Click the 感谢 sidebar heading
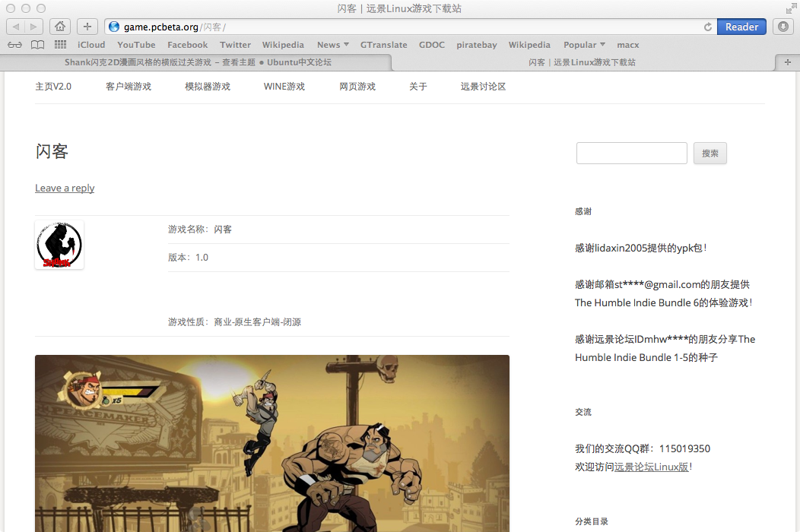This screenshot has width=800, height=532. tap(583, 211)
